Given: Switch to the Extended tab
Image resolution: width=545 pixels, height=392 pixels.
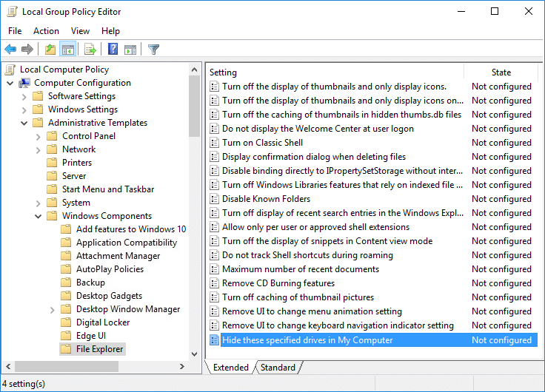Looking at the screenshot, I should tap(230, 368).
